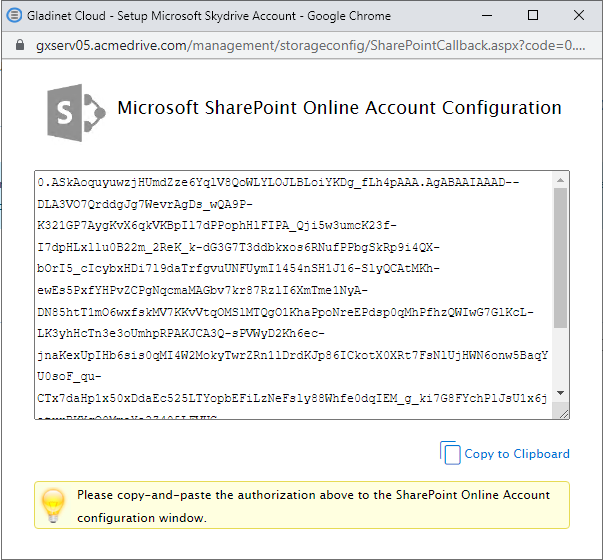
Task: Click the Gladinet Cloud window icon
Action: click(14, 15)
